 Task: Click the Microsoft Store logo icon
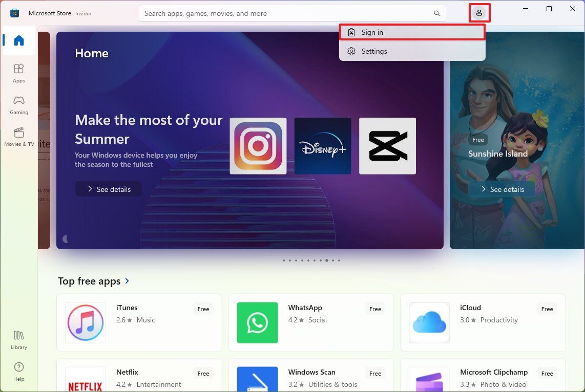14,13
